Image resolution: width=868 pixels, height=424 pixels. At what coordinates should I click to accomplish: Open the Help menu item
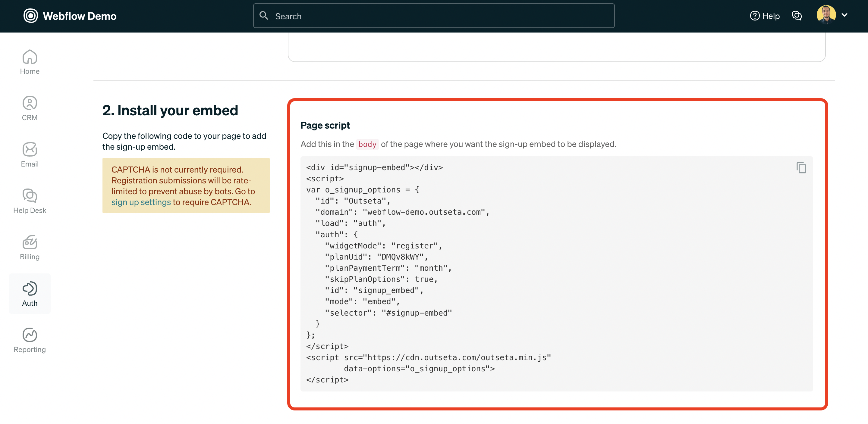(x=765, y=16)
